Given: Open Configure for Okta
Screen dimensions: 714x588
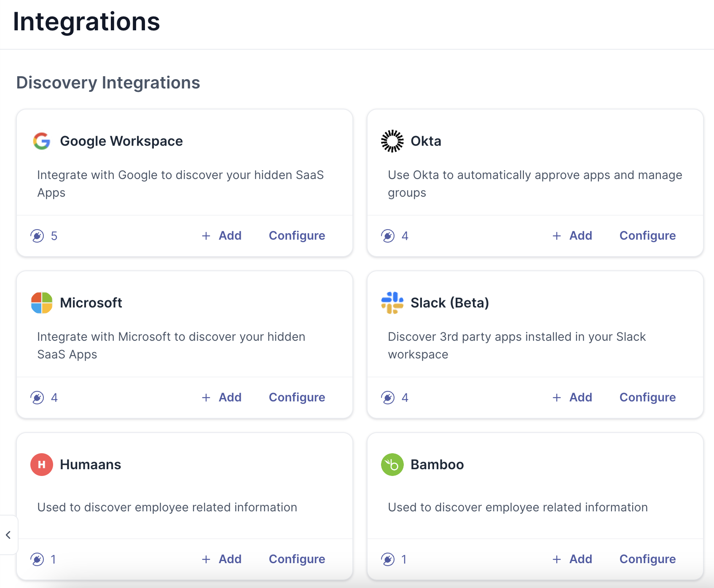Looking at the screenshot, I should pyautogui.click(x=647, y=236).
